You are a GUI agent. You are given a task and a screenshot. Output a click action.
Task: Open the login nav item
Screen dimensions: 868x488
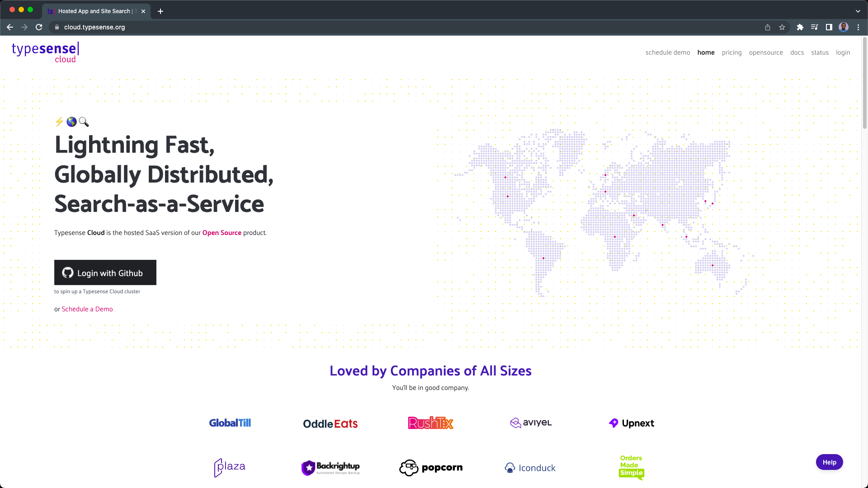pos(843,52)
